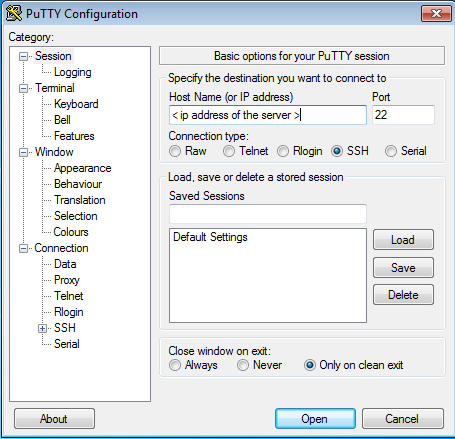Image resolution: width=455 pixels, height=439 pixels.
Task: Close the PuTTY Configuration window
Action: [x=436, y=13]
